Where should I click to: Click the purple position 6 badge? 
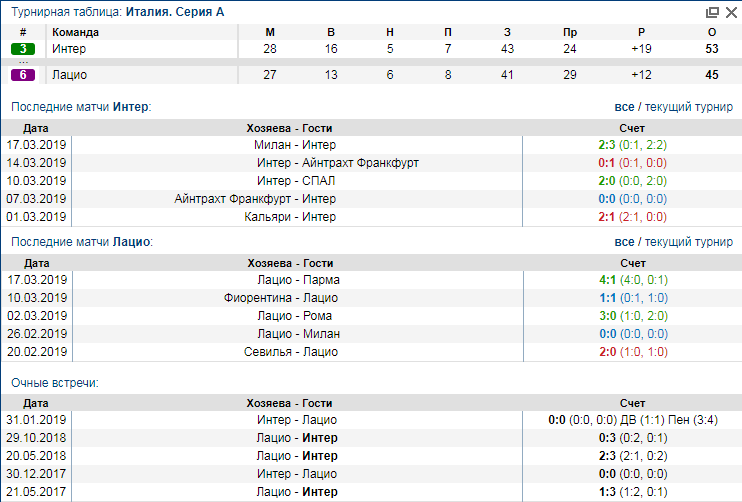tap(23, 75)
